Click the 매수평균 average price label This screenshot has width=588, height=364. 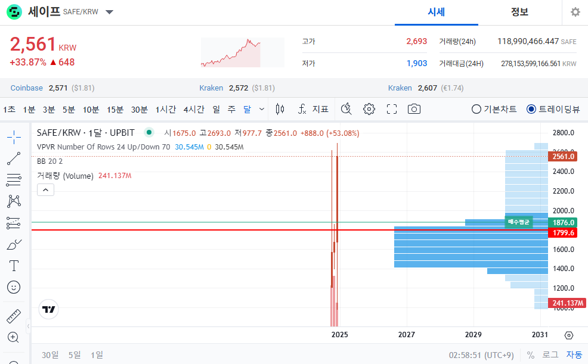coord(519,222)
